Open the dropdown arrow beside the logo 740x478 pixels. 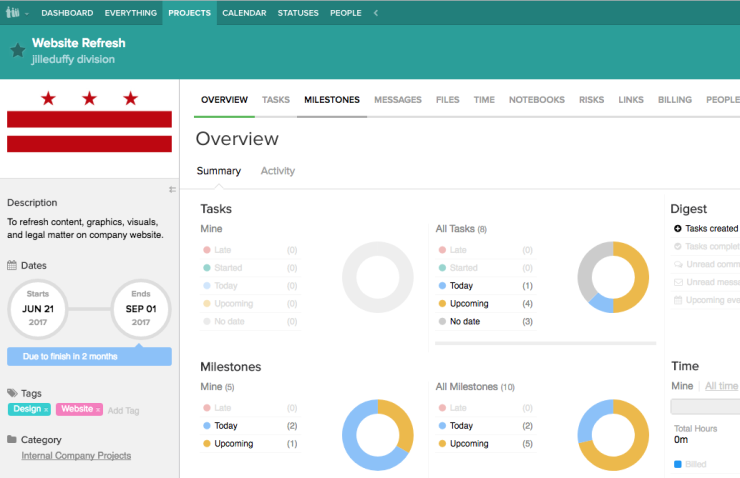tap(27, 13)
